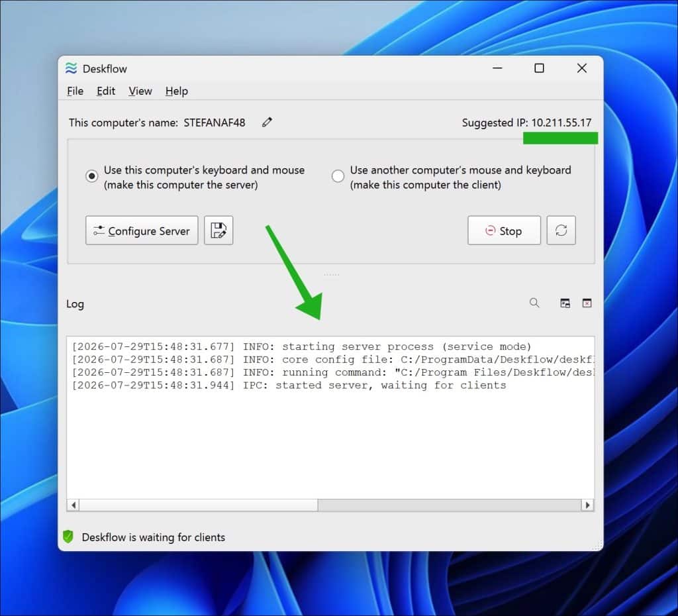This screenshot has height=616, width=678.
Task: Click the log scrollbar right arrow
Action: point(587,505)
